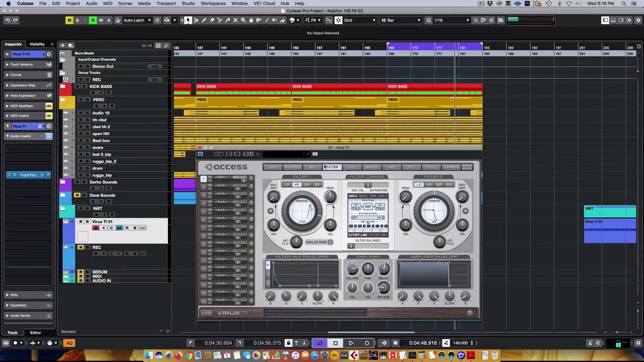Screen dimensions: 644x362
Task: Expand the Chords inspector section
Action: pos(28,75)
